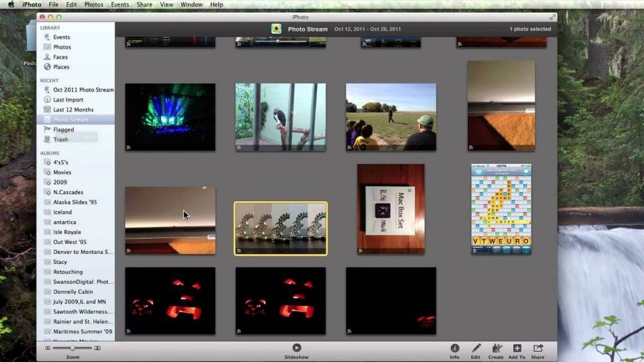Start the Slideshow play button

pos(297,348)
